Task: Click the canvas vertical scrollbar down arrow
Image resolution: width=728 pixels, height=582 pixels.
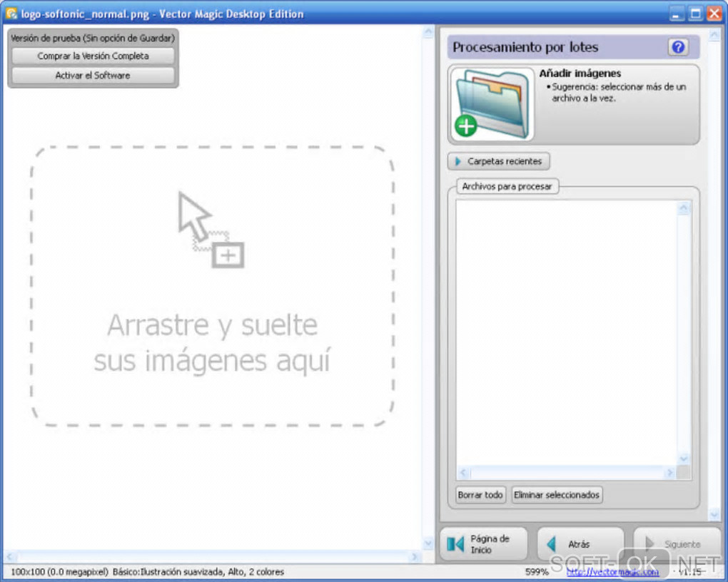Action: point(428,543)
